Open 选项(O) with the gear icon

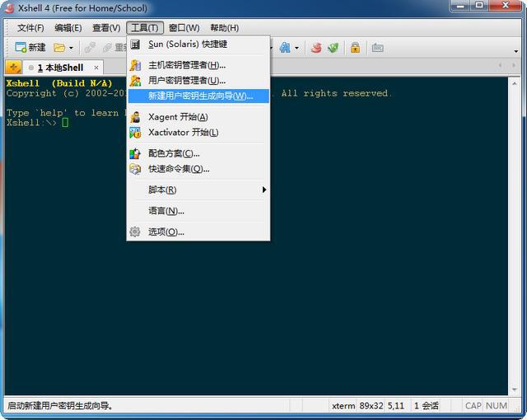(x=166, y=232)
